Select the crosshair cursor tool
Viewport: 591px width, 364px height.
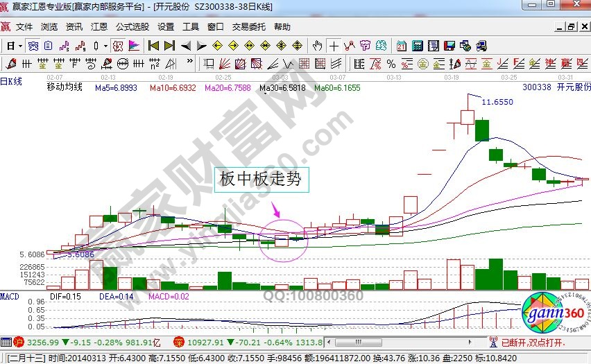point(334,46)
